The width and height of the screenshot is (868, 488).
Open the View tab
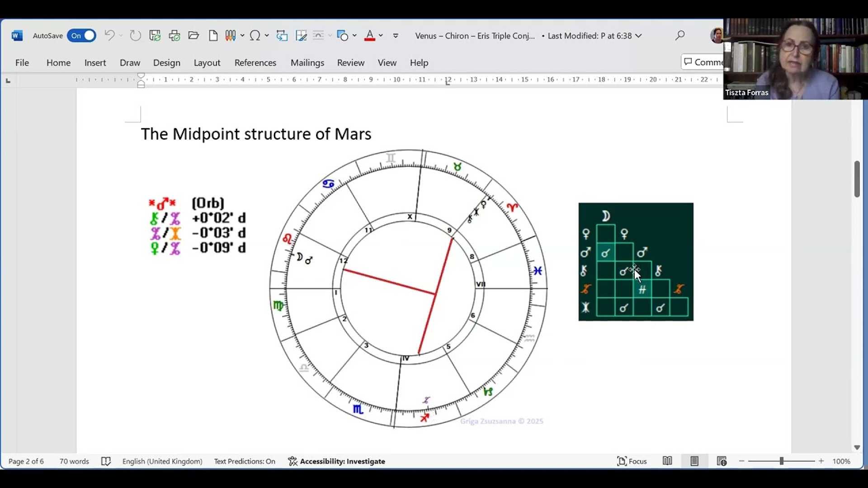point(387,63)
